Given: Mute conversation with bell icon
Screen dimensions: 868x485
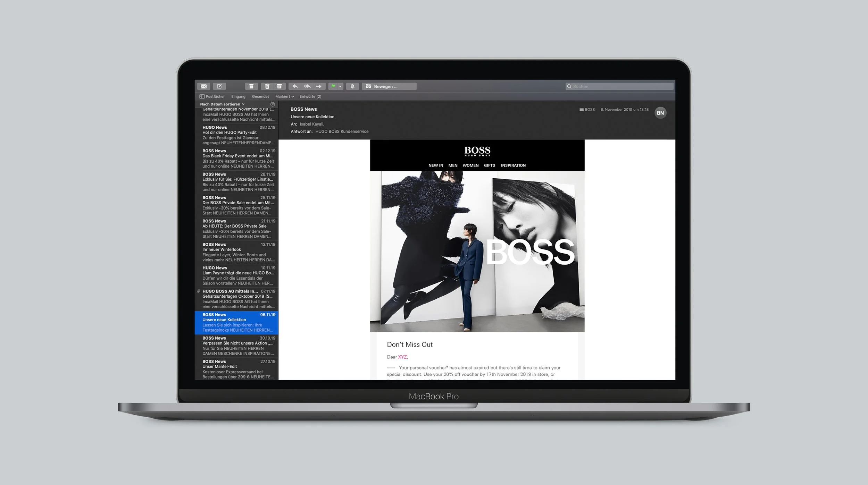Looking at the screenshot, I should (x=352, y=86).
